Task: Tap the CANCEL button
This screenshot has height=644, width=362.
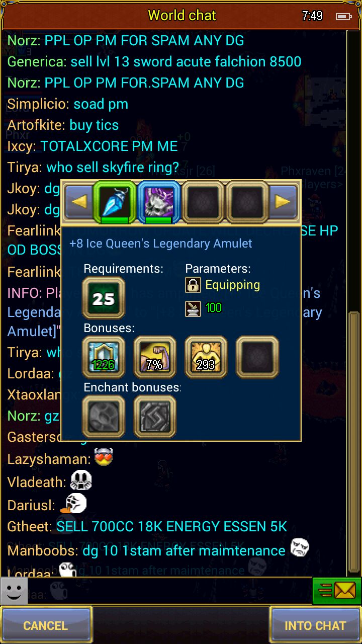Action: (46, 625)
